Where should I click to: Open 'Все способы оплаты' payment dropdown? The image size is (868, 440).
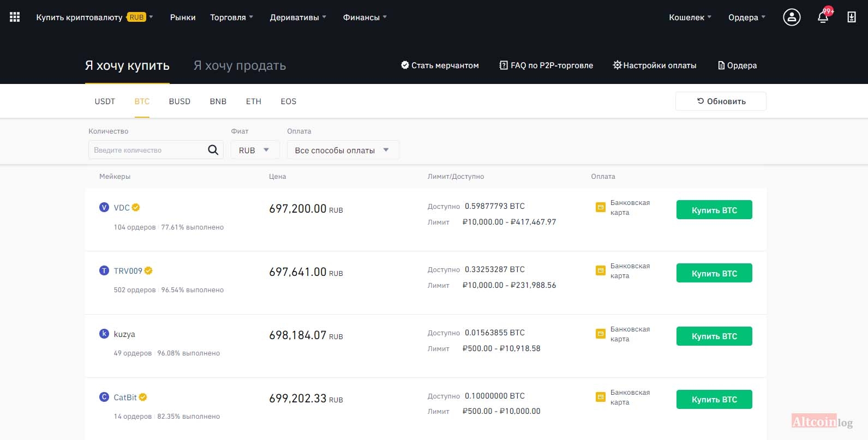pyautogui.click(x=343, y=150)
